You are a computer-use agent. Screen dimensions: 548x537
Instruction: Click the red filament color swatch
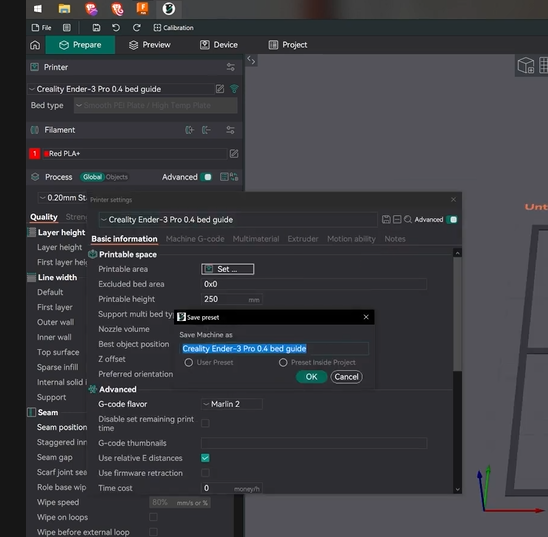click(35, 153)
